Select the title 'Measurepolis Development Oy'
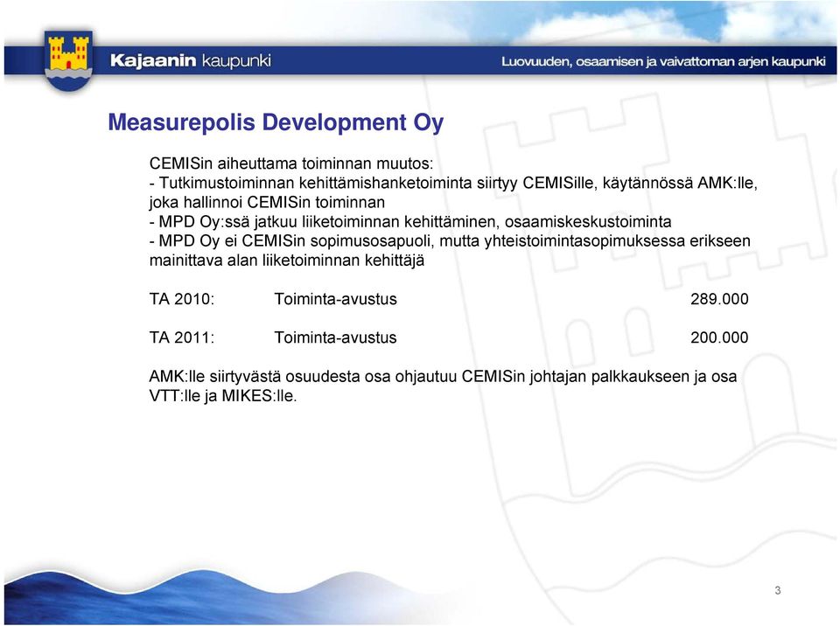Viewport: 840px width, 626px height. tap(276, 122)
